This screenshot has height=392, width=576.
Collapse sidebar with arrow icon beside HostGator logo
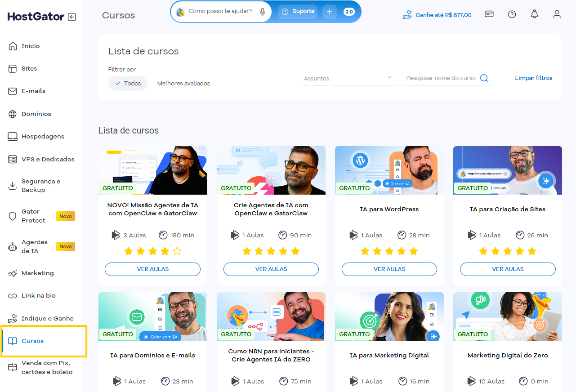tap(72, 17)
